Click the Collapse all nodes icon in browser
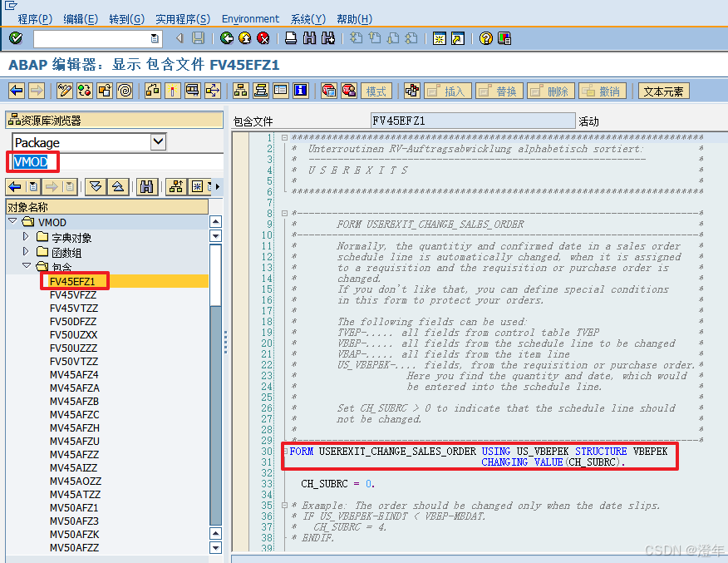Screen dimensions: 728x563 click(118, 187)
